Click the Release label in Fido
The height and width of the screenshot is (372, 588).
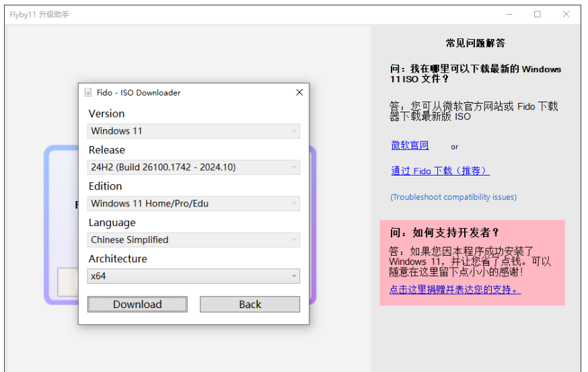coord(107,150)
